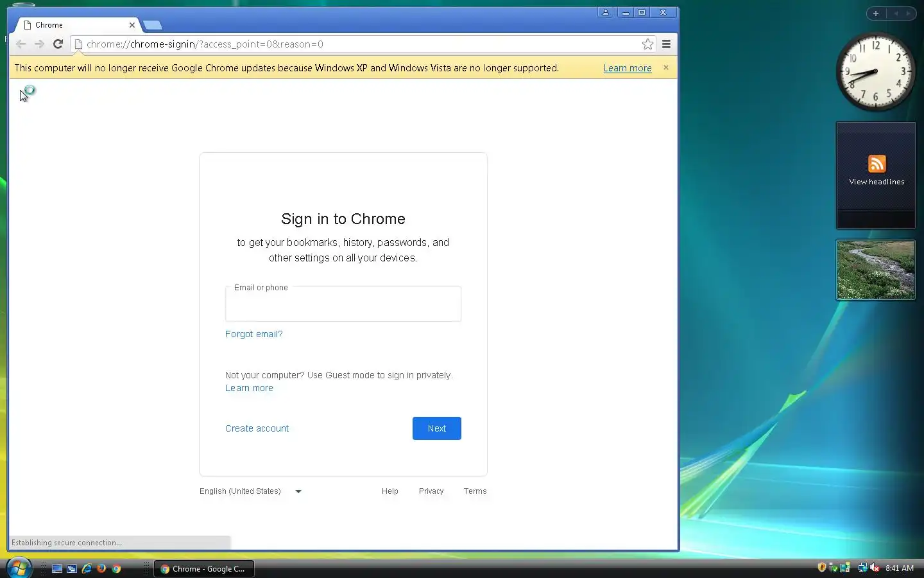
Task: Close the Chrome tab
Action: (132, 25)
